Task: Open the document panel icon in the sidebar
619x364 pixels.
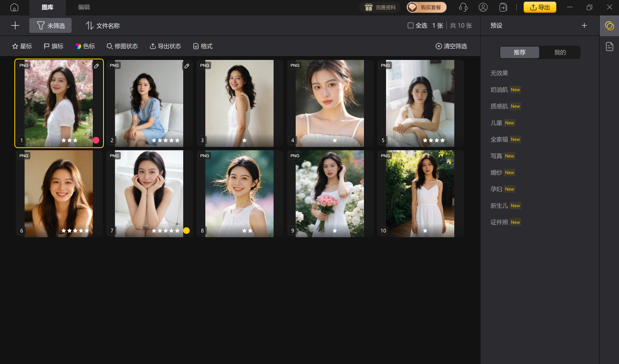Action: click(609, 46)
